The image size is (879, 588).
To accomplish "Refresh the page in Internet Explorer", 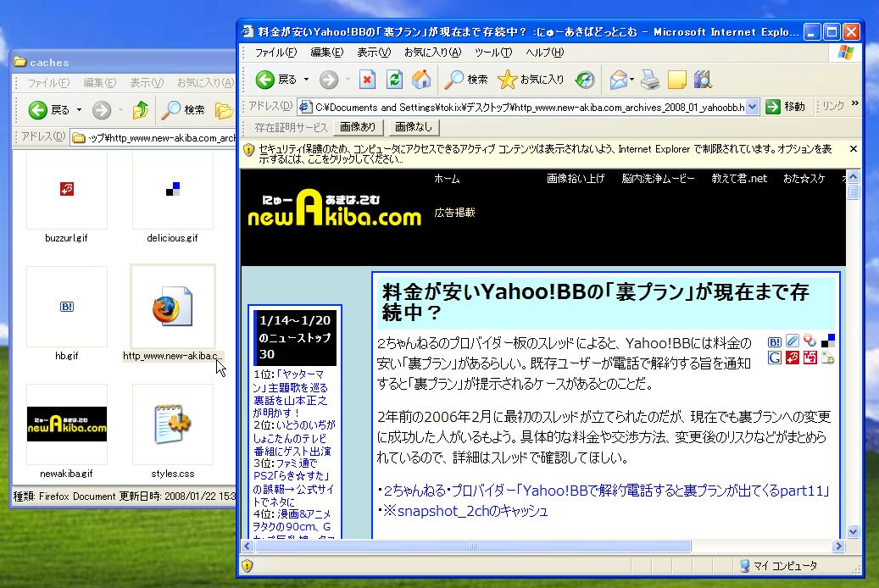I will (x=394, y=80).
